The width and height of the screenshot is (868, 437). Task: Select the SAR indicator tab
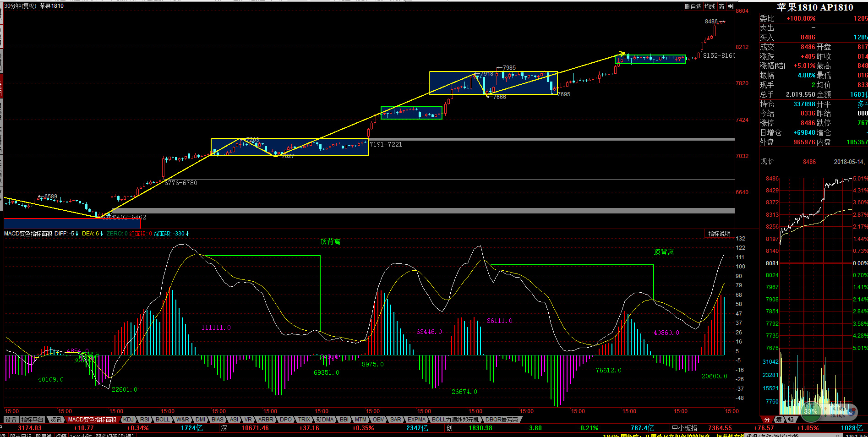pyautogui.click(x=396, y=420)
